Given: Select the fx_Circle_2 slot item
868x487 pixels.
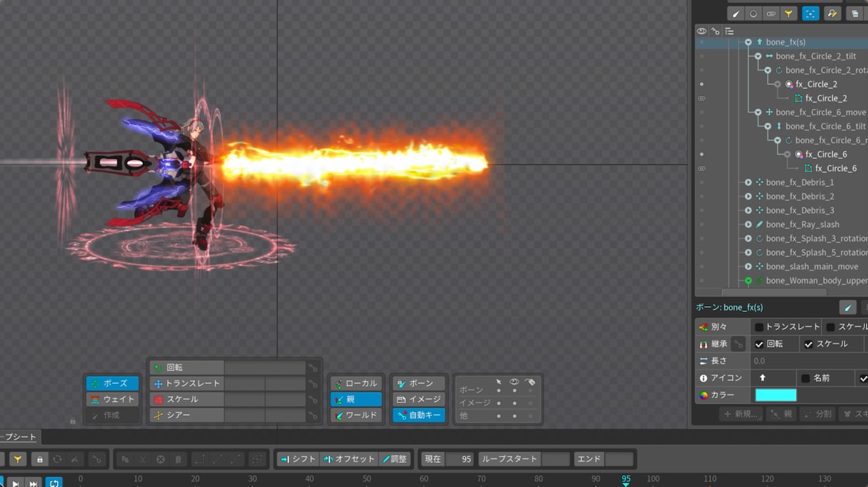Looking at the screenshot, I should (816, 84).
